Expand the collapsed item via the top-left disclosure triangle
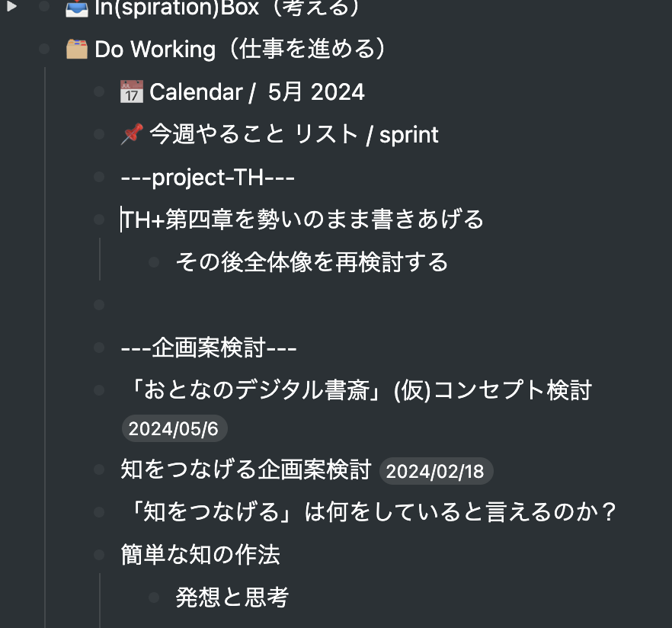The width and height of the screenshot is (672, 628). 11,7
